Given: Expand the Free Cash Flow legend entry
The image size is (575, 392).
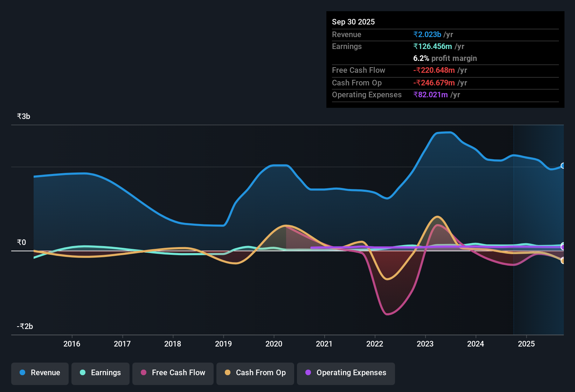Looking at the screenshot, I should point(173,373).
